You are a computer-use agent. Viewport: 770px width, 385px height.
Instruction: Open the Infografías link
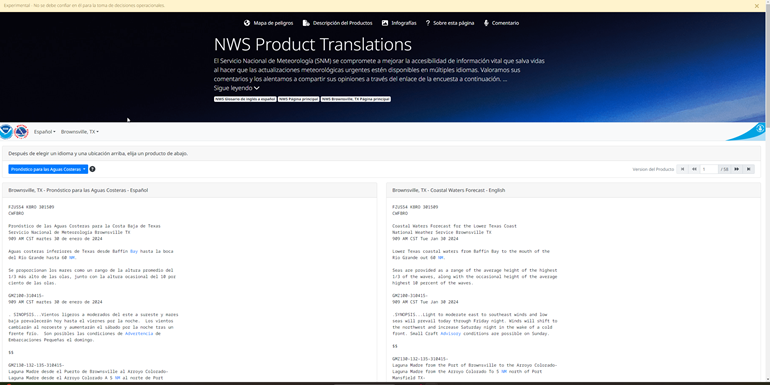click(x=399, y=23)
